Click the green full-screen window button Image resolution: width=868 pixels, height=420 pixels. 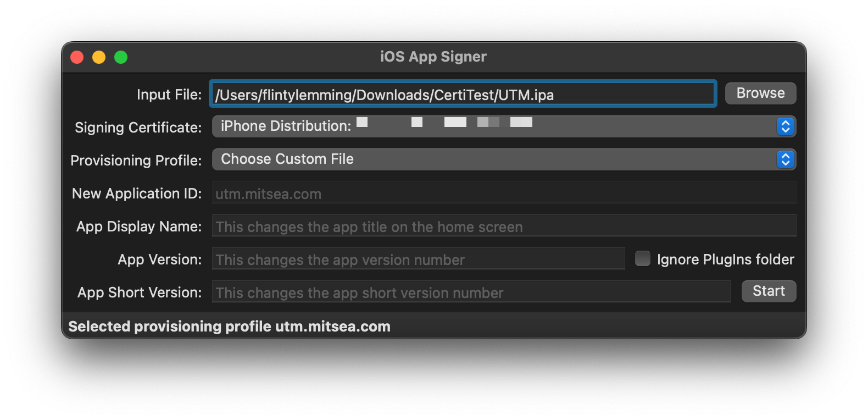[121, 57]
